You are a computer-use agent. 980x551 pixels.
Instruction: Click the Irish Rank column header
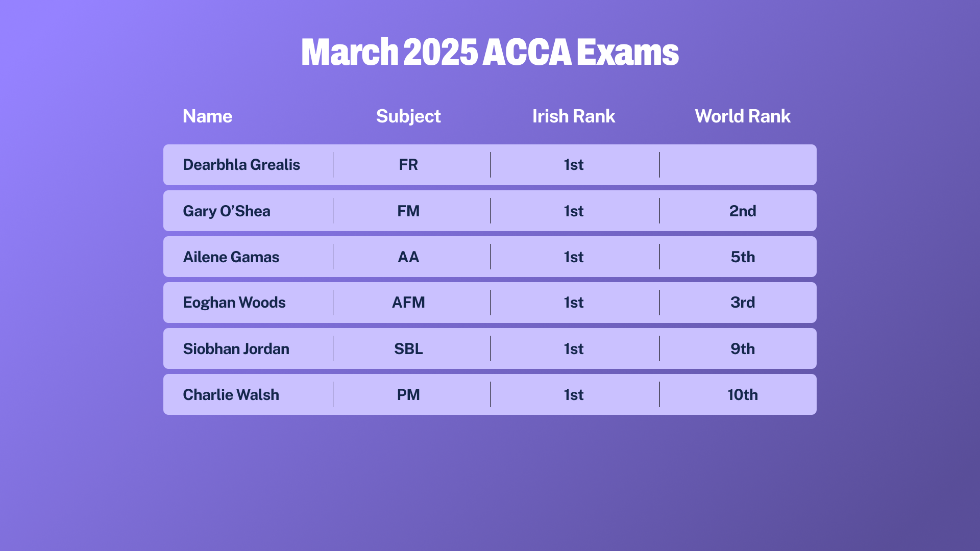coord(574,116)
